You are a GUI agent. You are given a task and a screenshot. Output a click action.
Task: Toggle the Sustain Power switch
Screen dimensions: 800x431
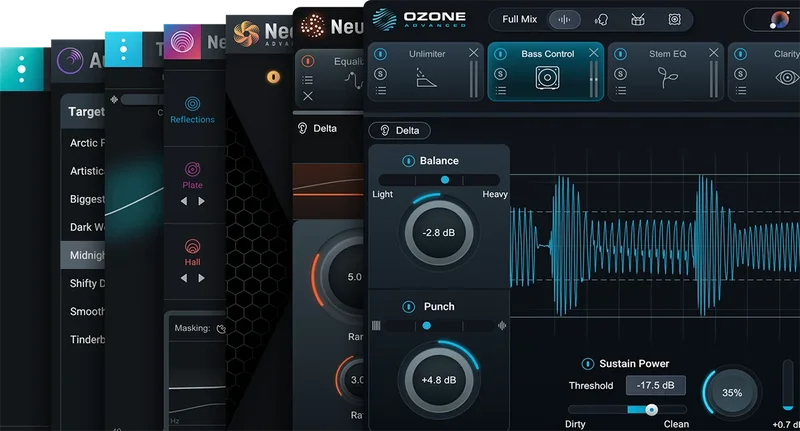587,364
